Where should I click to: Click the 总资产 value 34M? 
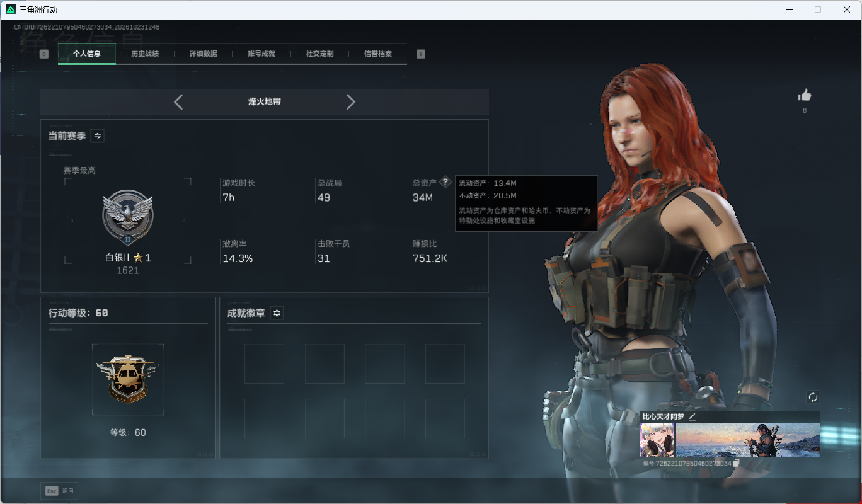[423, 198]
